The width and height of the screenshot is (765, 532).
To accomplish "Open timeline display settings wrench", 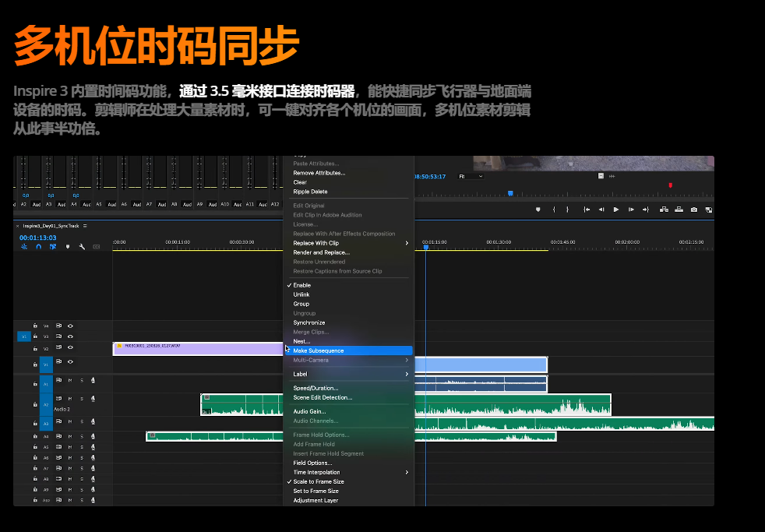I will [x=82, y=247].
